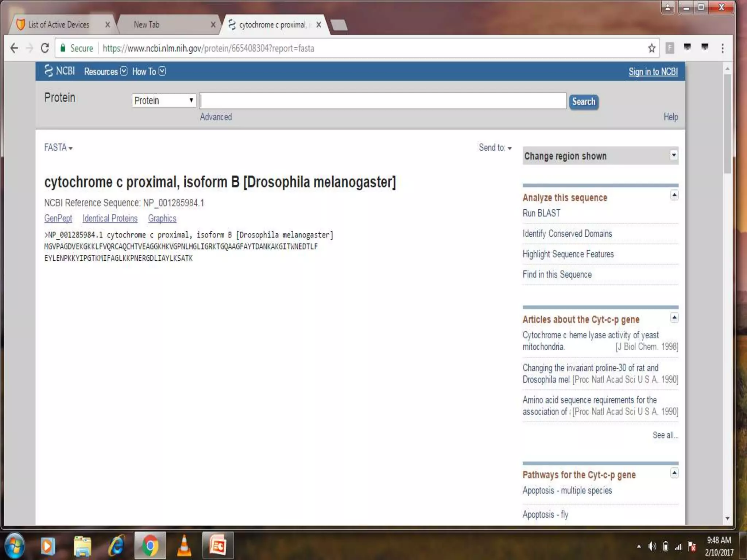Open the Send to dropdown
The image size is (747, 560).
[495, 148]
